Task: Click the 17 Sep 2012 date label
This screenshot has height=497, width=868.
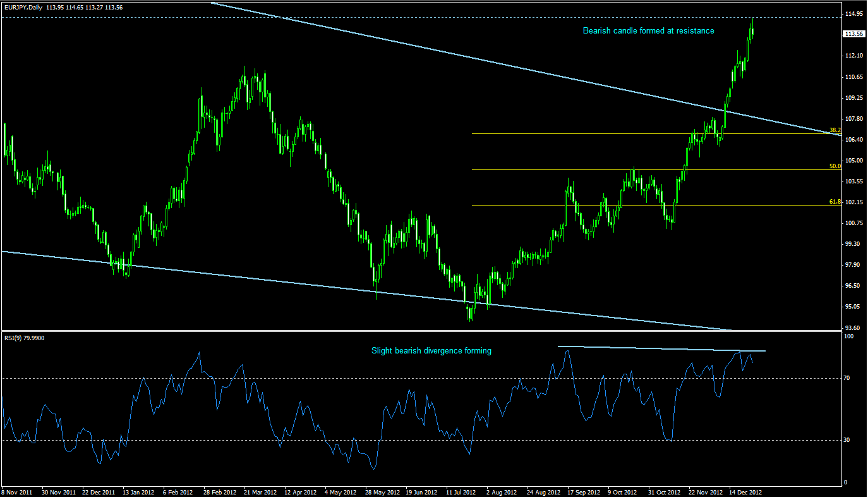Action: pyautogui.click(x=584, y=491)
